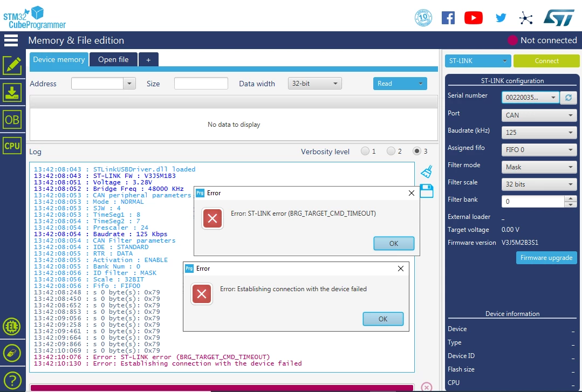Click STM32CubeProgrammer logo
The width and height of the screenshot is (582, 392).
34,18
